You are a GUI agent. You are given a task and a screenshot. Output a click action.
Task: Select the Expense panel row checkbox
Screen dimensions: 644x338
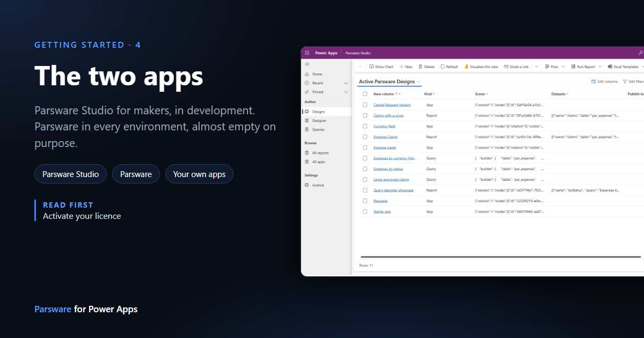[365, 148]
